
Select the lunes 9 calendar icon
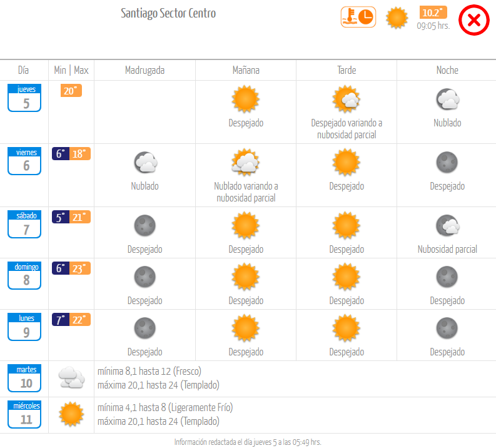click(x=24, y=327)
